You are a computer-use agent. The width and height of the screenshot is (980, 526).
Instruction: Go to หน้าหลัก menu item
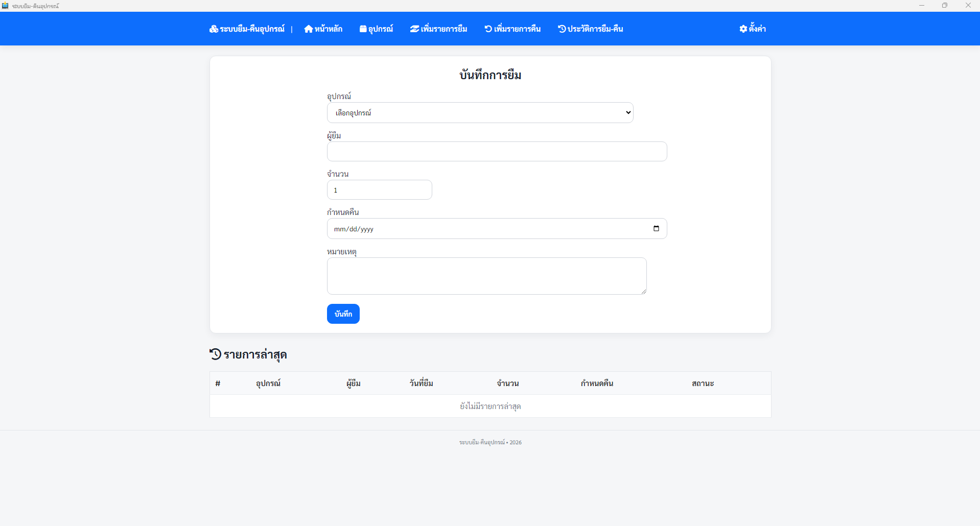(329, 29)
